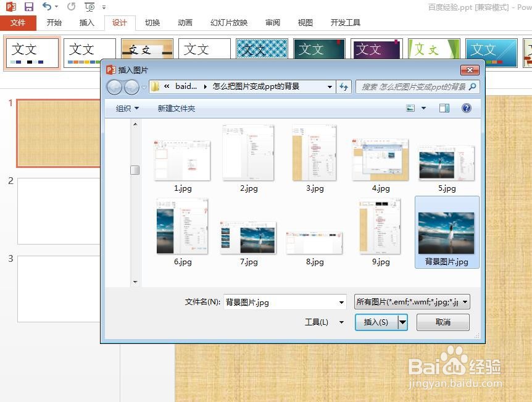Apply the green-striped white theme
532x402 pixels.
(434, 49)
